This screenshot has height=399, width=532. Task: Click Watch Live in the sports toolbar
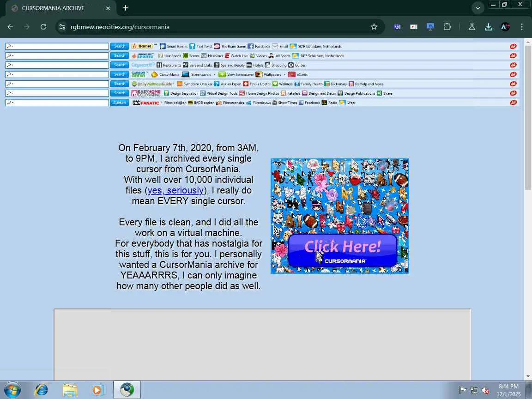(x=236, y=55)
